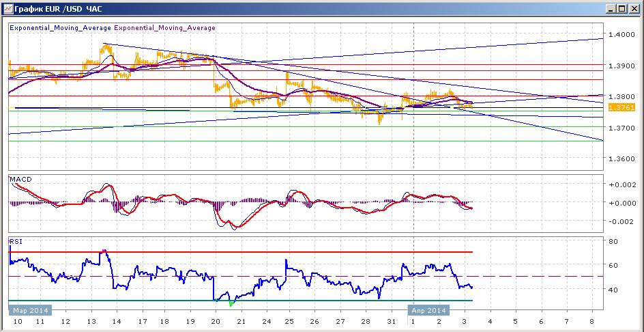Click date 20 on the time axis
This screenshot has height=332, width=644.
point(216,321)
